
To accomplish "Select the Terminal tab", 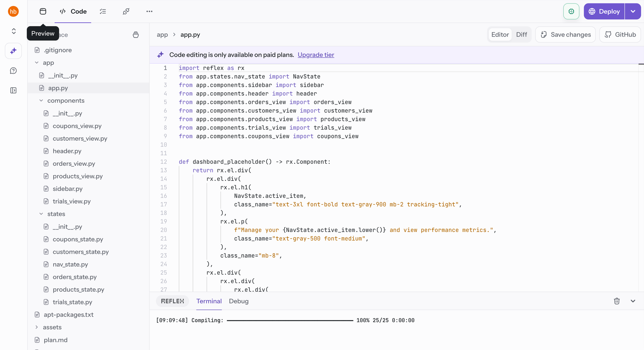I will coord(209,301).
